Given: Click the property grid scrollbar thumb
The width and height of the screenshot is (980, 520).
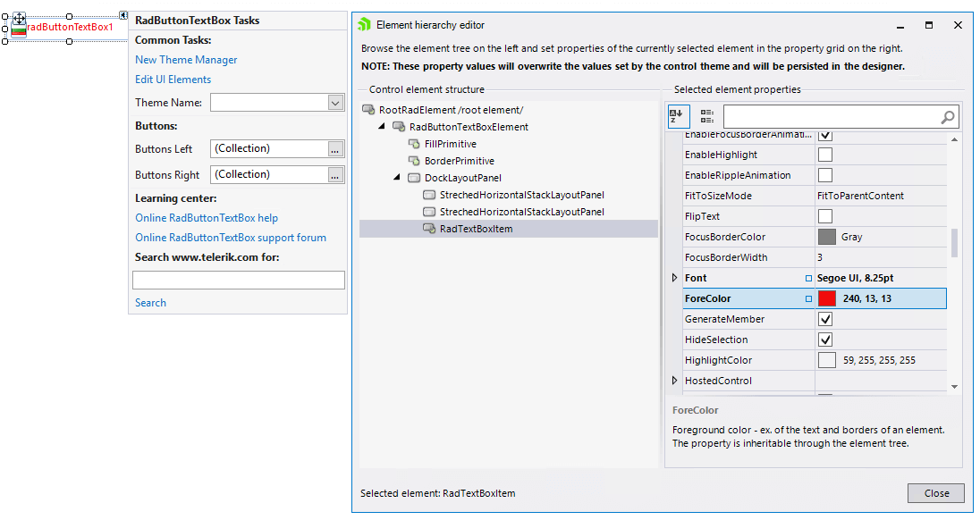Looking at the screenshot, I should 954,243.
